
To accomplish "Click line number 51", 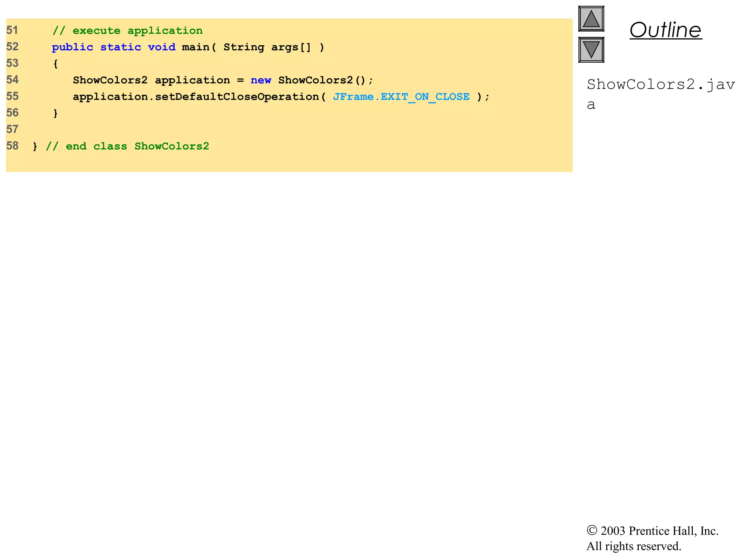I will pos(12,30).
